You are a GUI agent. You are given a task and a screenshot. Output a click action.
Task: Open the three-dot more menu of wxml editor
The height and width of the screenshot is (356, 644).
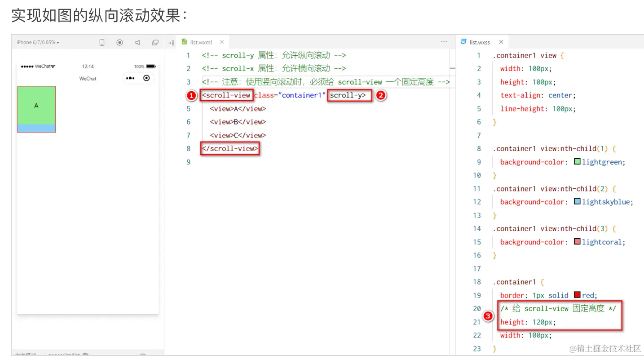click(444, 42)
